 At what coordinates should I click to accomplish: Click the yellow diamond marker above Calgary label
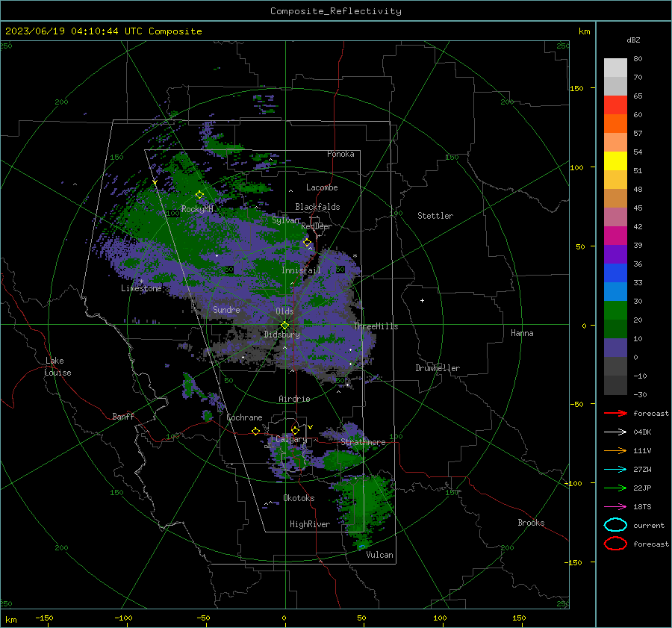point(295,430)
